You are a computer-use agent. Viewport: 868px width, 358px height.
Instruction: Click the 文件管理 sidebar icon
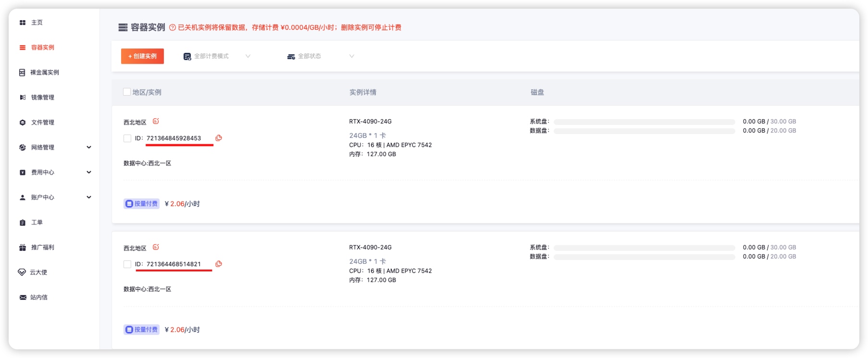click(23, 123)
